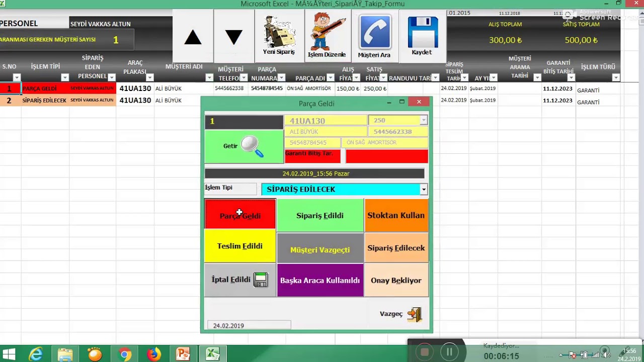644x362 pixels.
Task: Open File Explorer from taskbar
Action: [65, 354]
